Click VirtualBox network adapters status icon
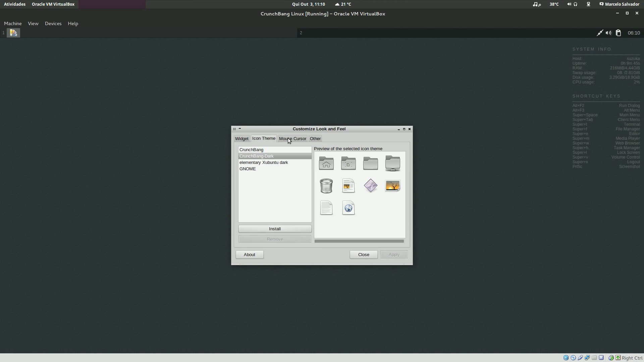Screen dimensions: 644x362 tap(587, 358)
